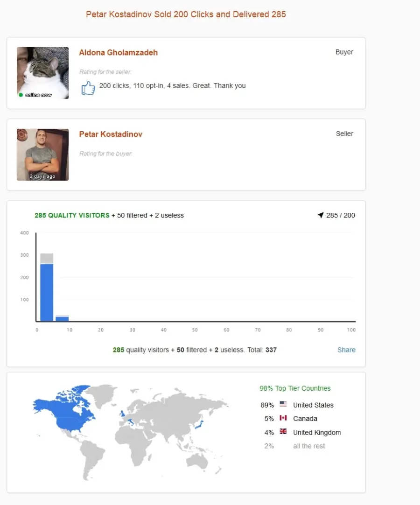
Task: Click the Canada flag icon
Action: click(283, 418)
